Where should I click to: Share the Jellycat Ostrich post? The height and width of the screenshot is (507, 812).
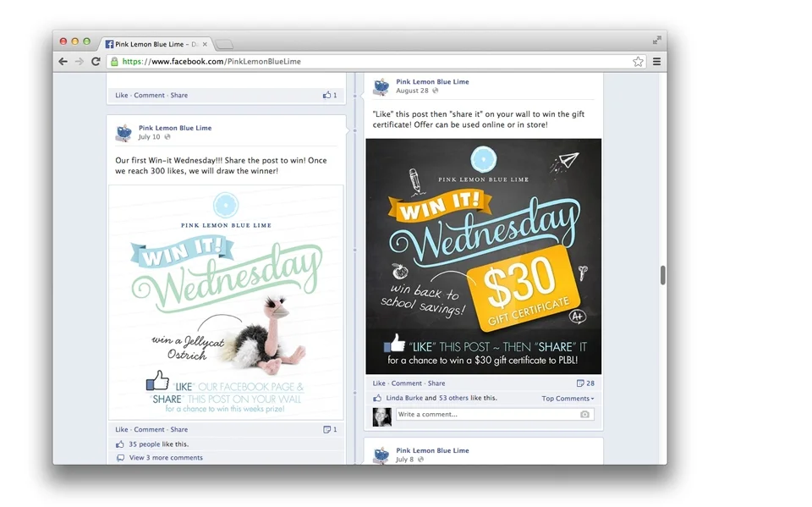[179, 429]
